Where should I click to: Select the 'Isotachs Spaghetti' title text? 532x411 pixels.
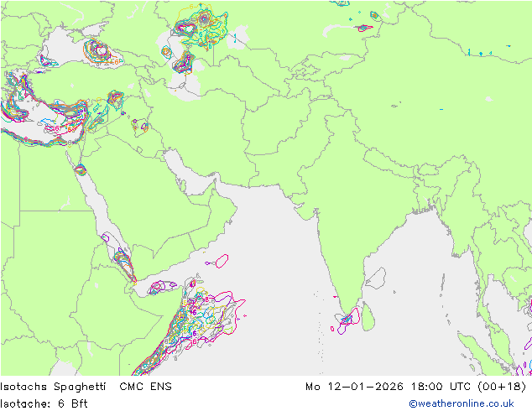tap(53, 387)
